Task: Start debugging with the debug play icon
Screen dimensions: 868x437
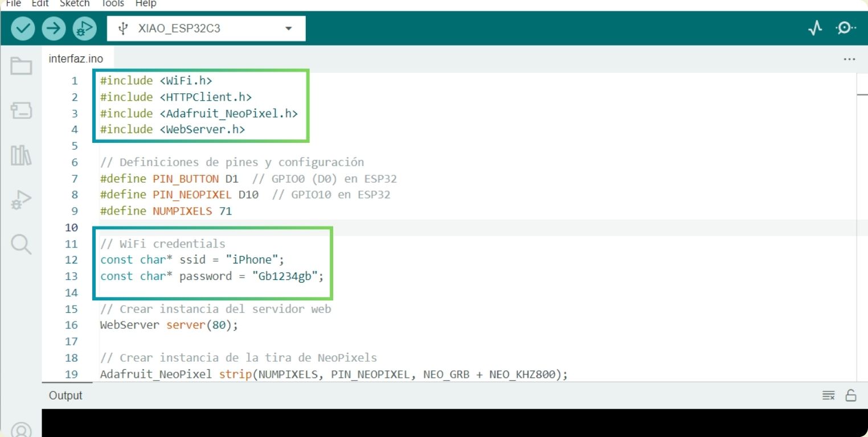Action: point(85,28)
